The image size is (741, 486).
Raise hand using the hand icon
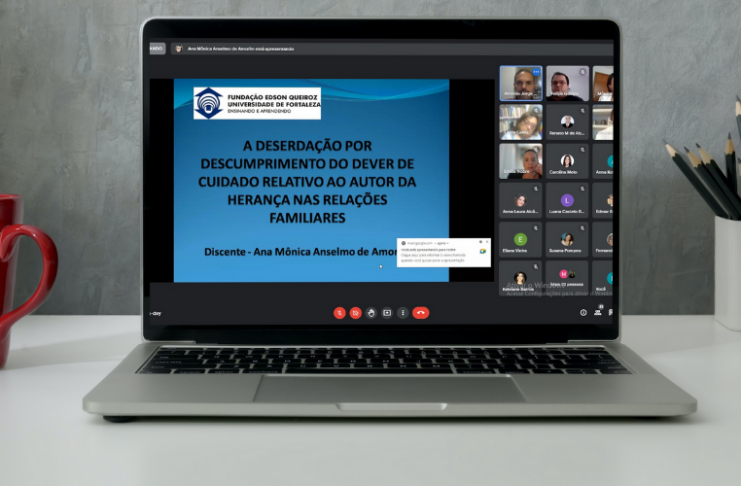(x=371, y=313)
